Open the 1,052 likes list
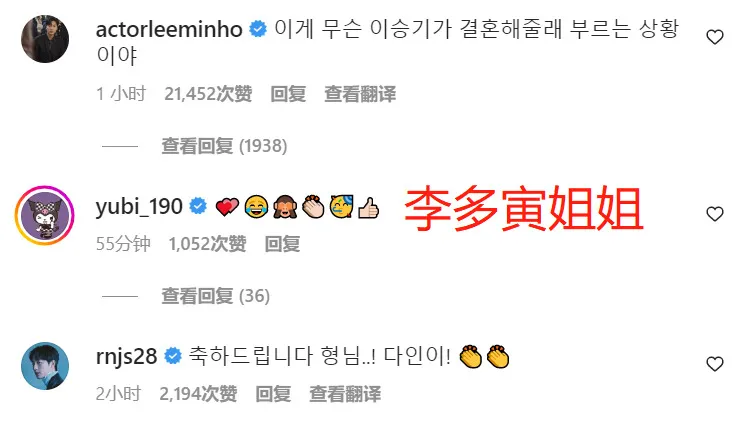Screen dimensions: 743x432 coord(208,244)
